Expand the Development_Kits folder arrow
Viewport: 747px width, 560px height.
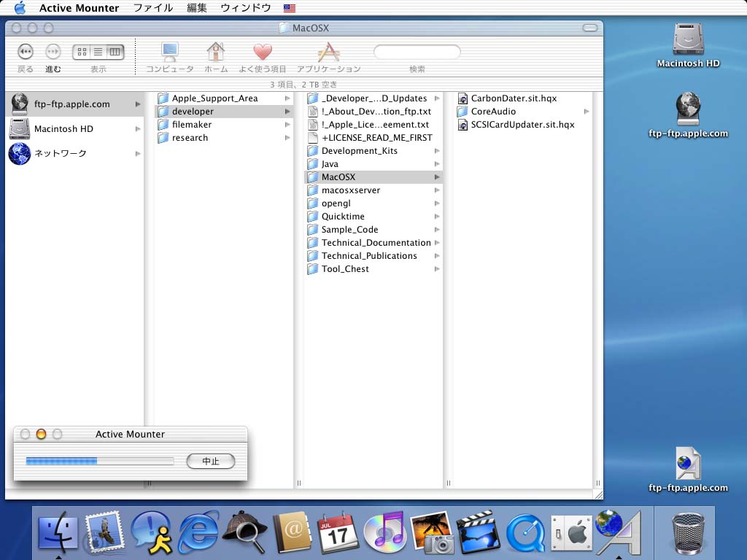[x=437, y=150]
